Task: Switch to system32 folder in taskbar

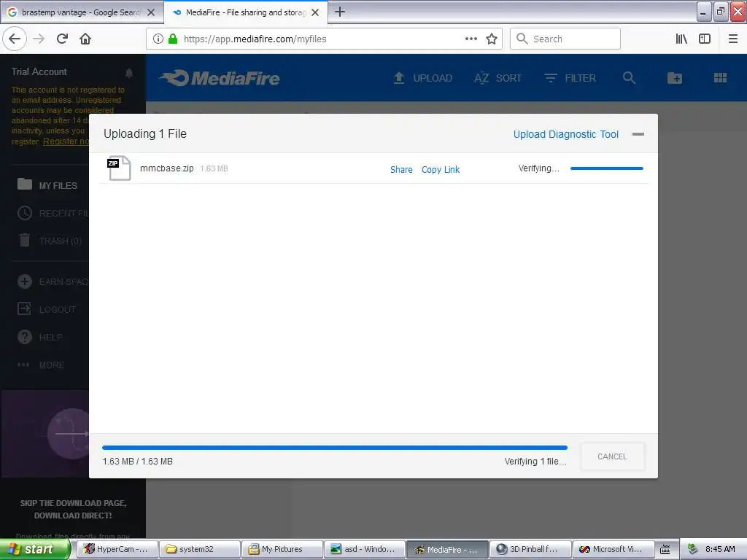Action: point(199,549)
